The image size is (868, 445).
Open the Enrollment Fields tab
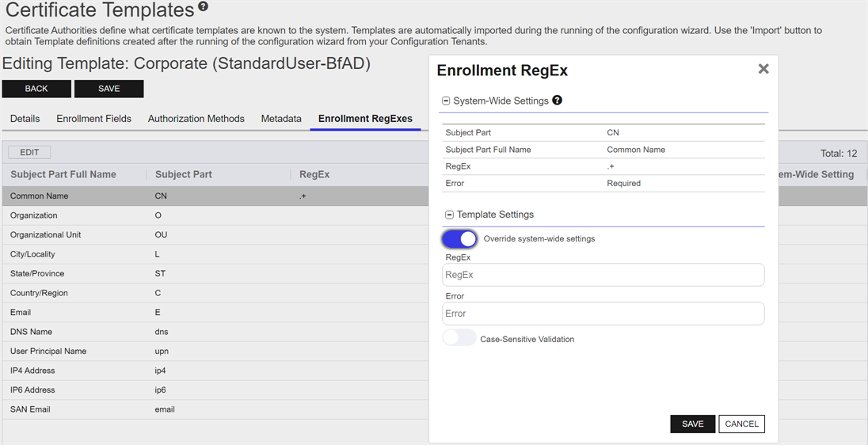(x=93, y=119)
